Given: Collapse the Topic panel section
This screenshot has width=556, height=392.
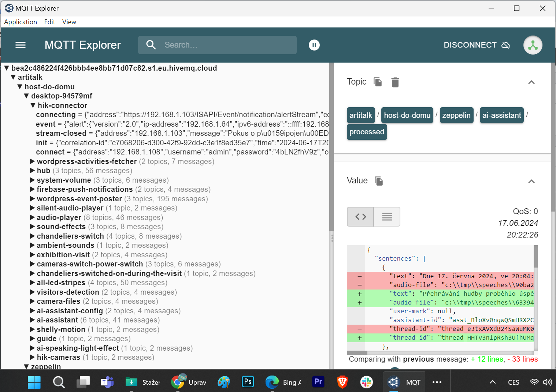Looking at the screenshot, I should (x=531, y=82).
